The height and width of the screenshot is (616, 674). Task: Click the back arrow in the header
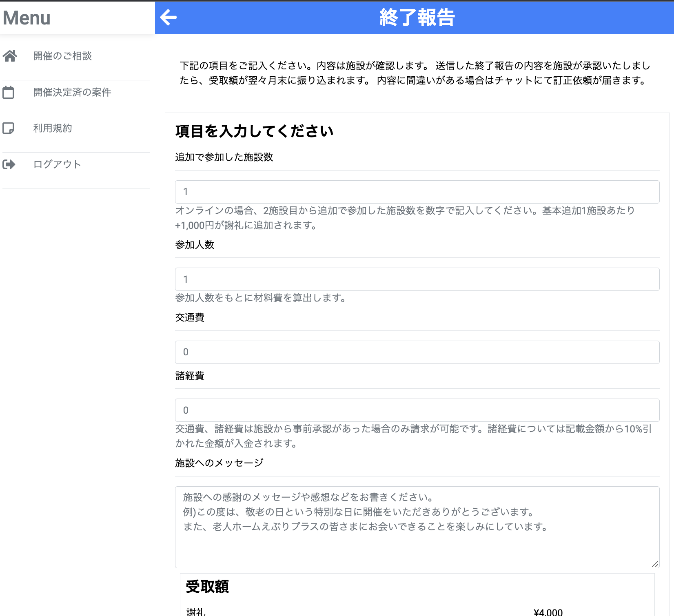pos(168,18)
